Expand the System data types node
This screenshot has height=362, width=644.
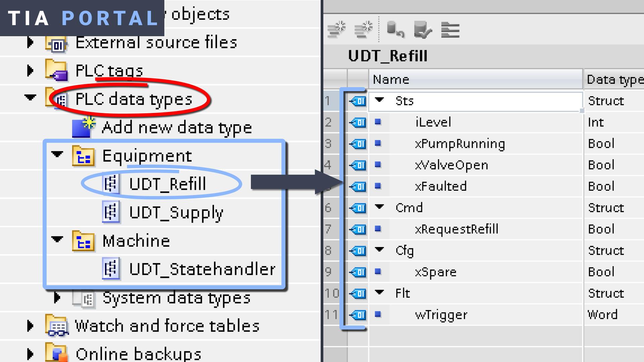(57, 298)
